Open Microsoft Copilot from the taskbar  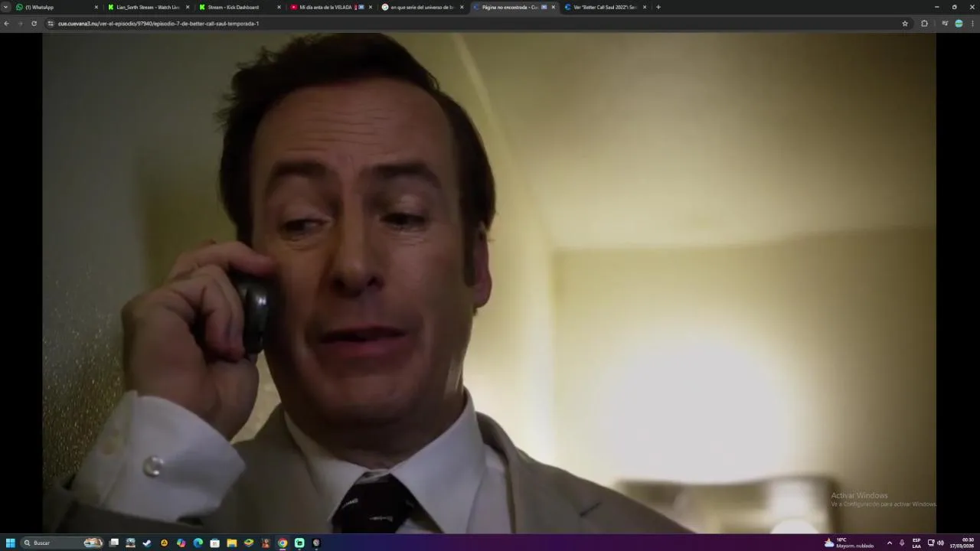tap(181, 543)
